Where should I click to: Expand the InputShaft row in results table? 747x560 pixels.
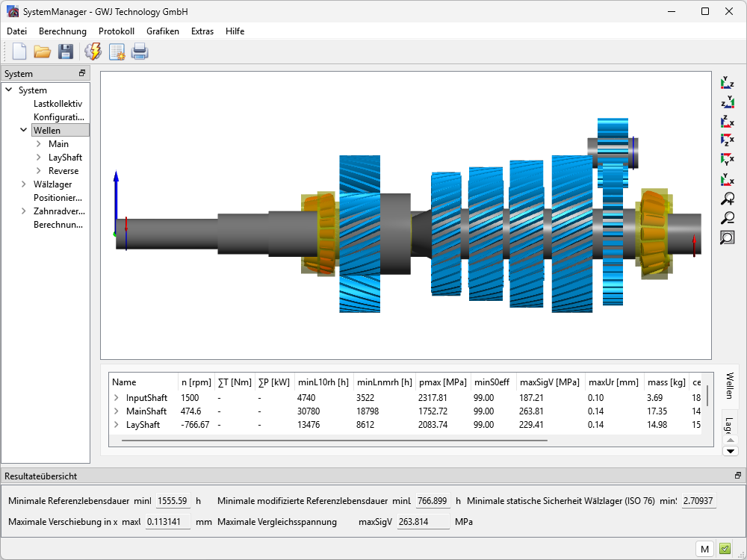pos(117,398)
